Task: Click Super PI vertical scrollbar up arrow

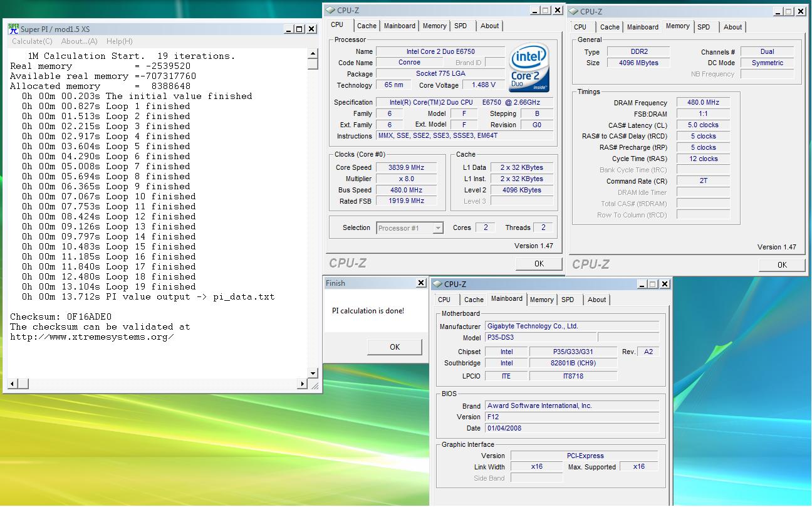Action: pyautogui.click(x=313, y=53)
